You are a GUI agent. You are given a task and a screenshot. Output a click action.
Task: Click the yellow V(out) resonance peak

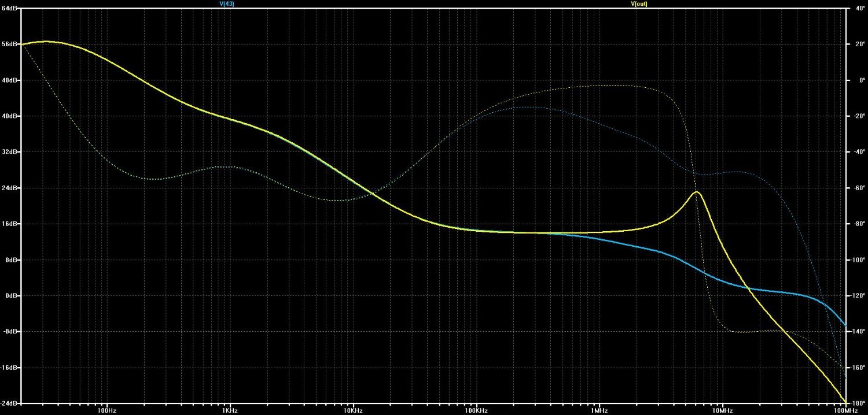(697, 192)
